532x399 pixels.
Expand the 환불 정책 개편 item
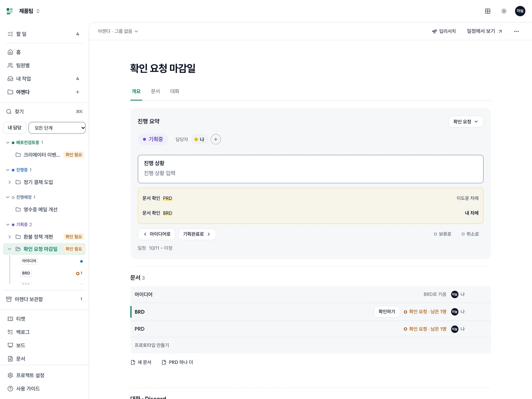click(10, 237)
